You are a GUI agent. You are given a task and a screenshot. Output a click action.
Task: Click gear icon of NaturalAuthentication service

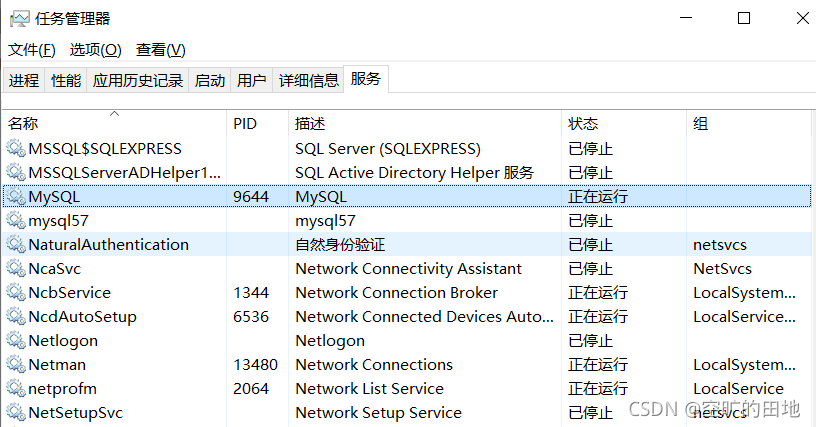pyautogui.click(x=16, y=244)
